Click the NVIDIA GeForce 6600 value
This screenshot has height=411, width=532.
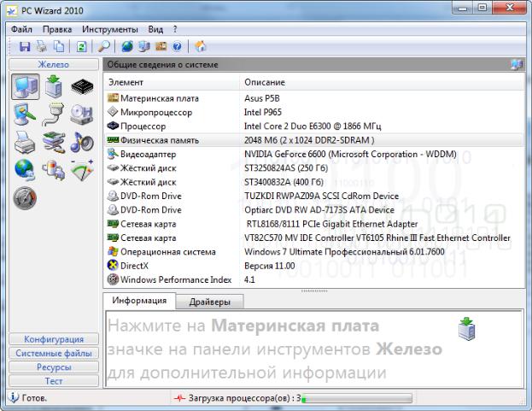[350, 154]
